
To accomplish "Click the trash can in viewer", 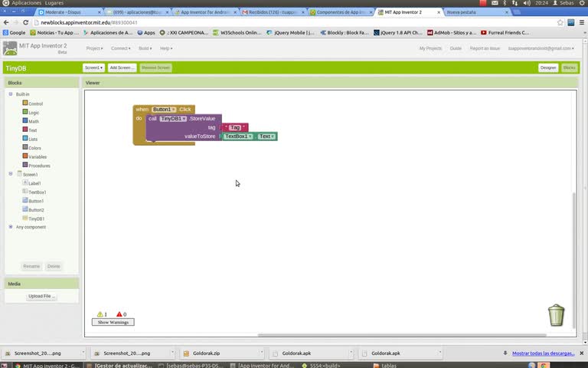I will tap(556, 315).
